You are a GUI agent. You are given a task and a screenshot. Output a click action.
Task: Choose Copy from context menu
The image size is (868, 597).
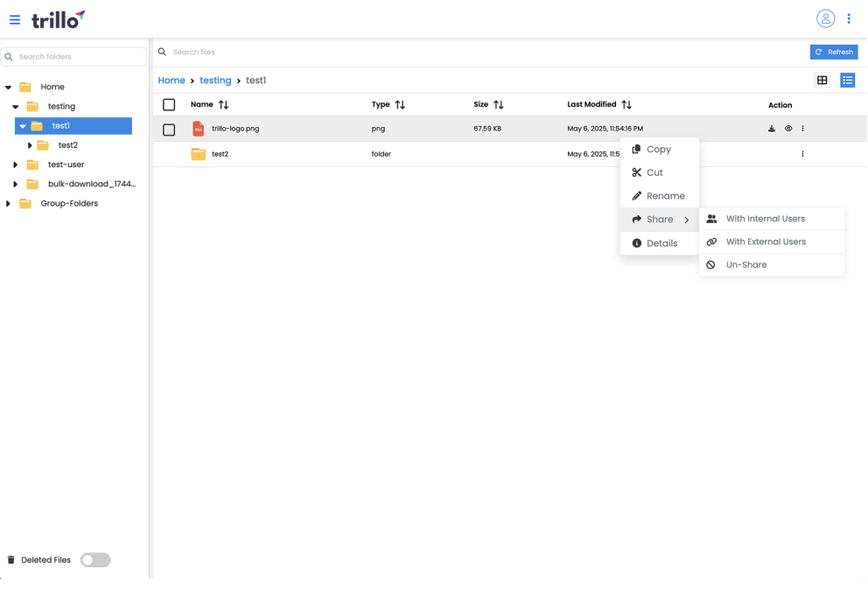click(659, 150)
